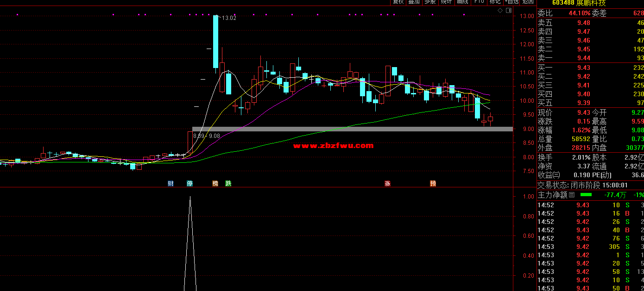Screen dimensions: 644x291
Task: Click the 8.89~9.08 gap range label
Action: (207, 136)
